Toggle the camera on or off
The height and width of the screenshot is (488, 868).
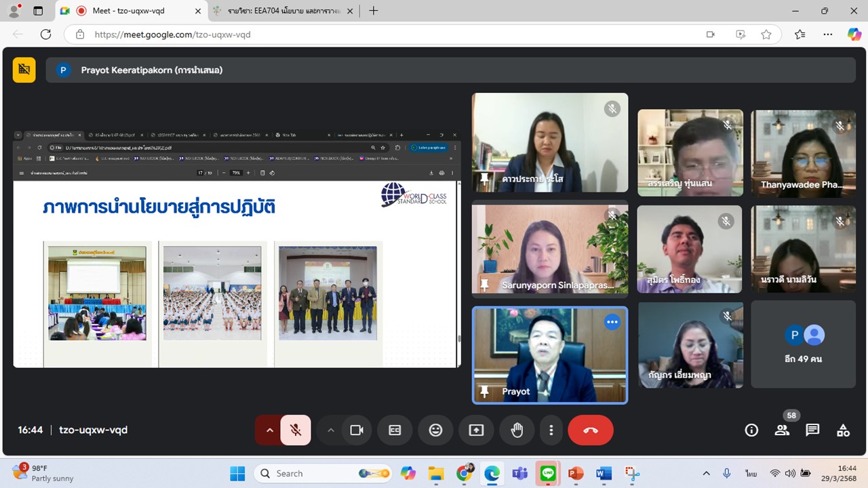pyautogui.click(x=357, y=430)
